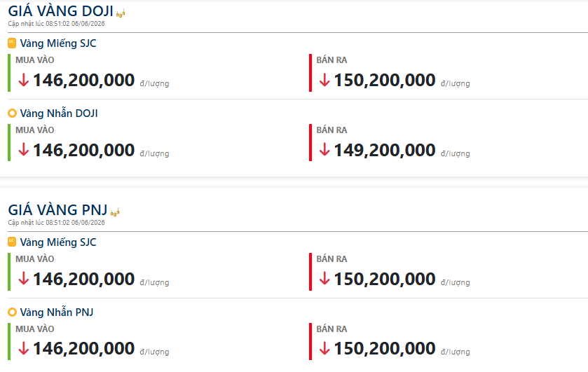The width and height of the screenshot is (588, 372).
Task: Click the gold ring icon beside Vàng Nhẫn PNJ
Action: 13,312
